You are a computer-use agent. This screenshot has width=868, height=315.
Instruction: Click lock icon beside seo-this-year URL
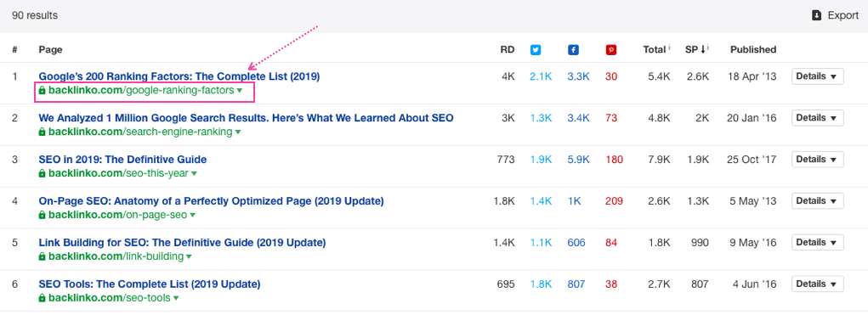pos(42,173)
